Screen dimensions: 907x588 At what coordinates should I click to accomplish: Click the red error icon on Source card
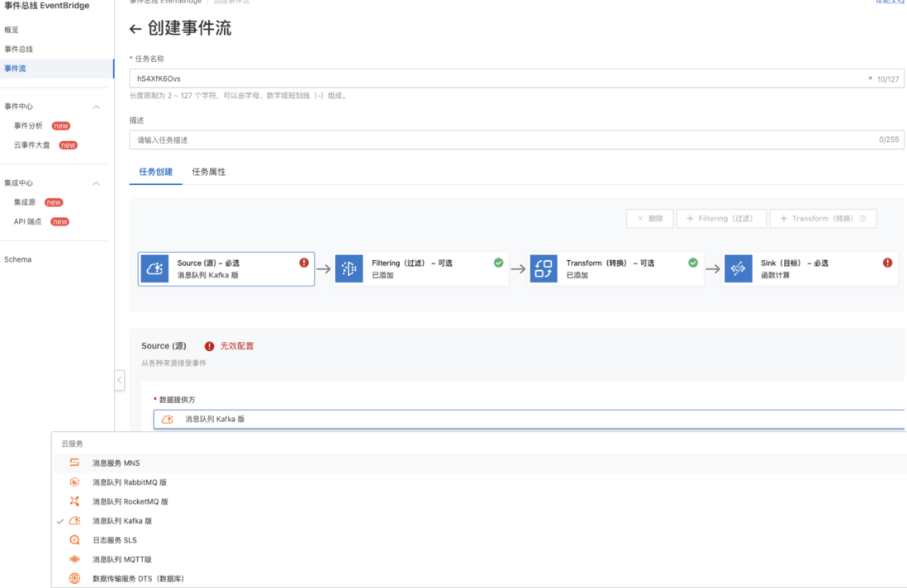pos(304,263)
